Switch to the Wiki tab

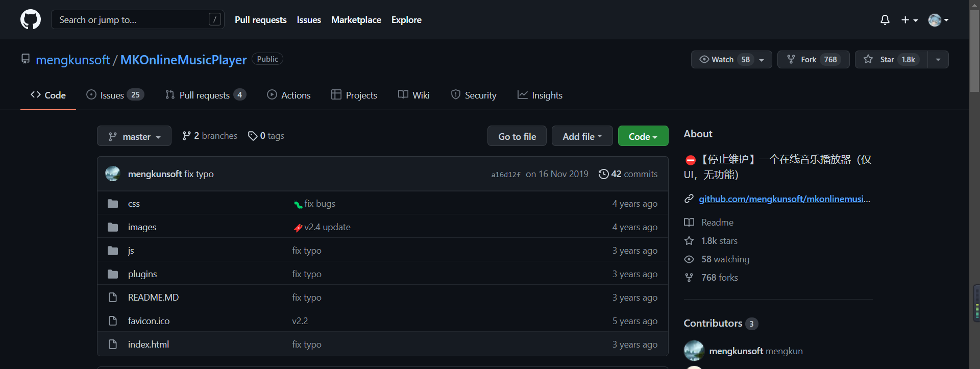pos(414,95)
